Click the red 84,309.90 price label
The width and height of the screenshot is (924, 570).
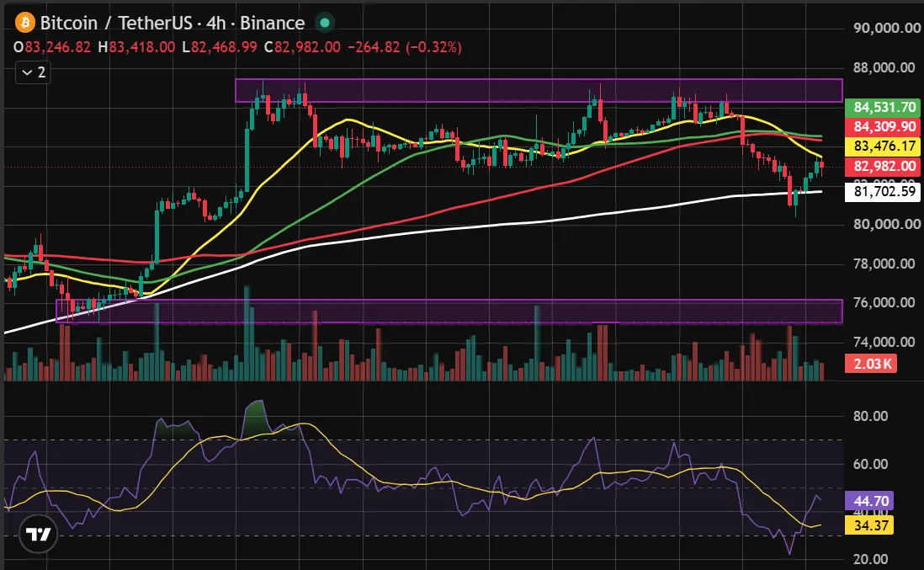click(883, 127)
